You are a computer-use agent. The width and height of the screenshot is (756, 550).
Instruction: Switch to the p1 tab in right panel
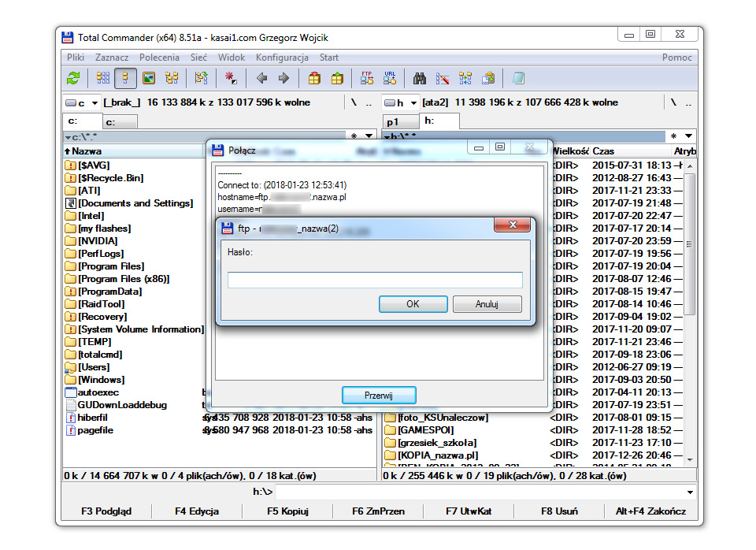[x=400, y=122]
